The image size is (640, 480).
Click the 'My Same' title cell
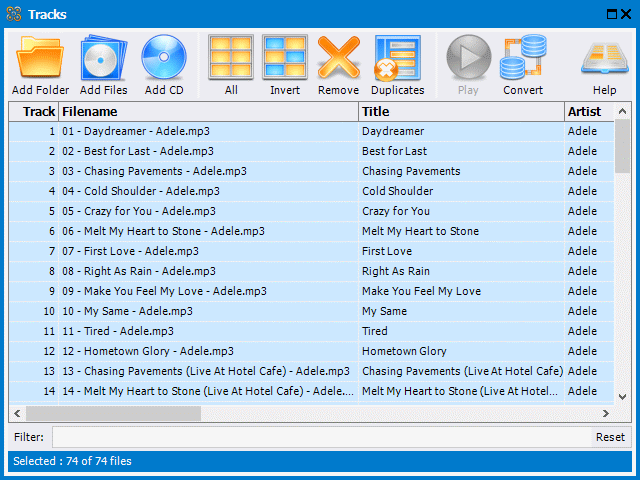click(462, 311)
